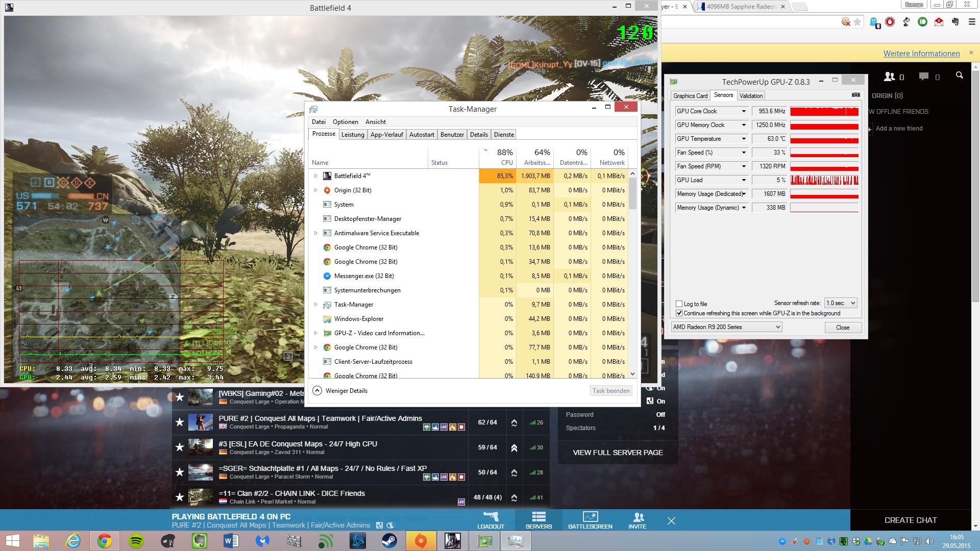Open the Battlelog LOADOUT pistol icon
The height and width of the screenshot is (551, 980).
[x=491, y=516]
